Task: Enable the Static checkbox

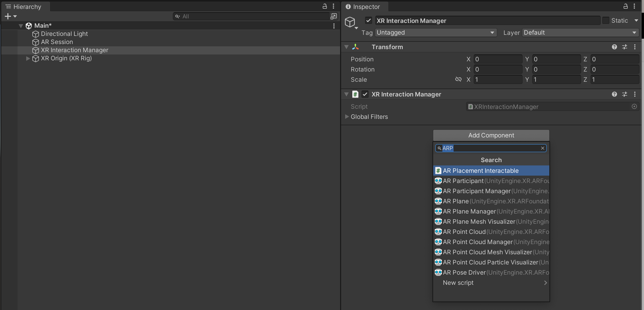Action: [606, 20]
